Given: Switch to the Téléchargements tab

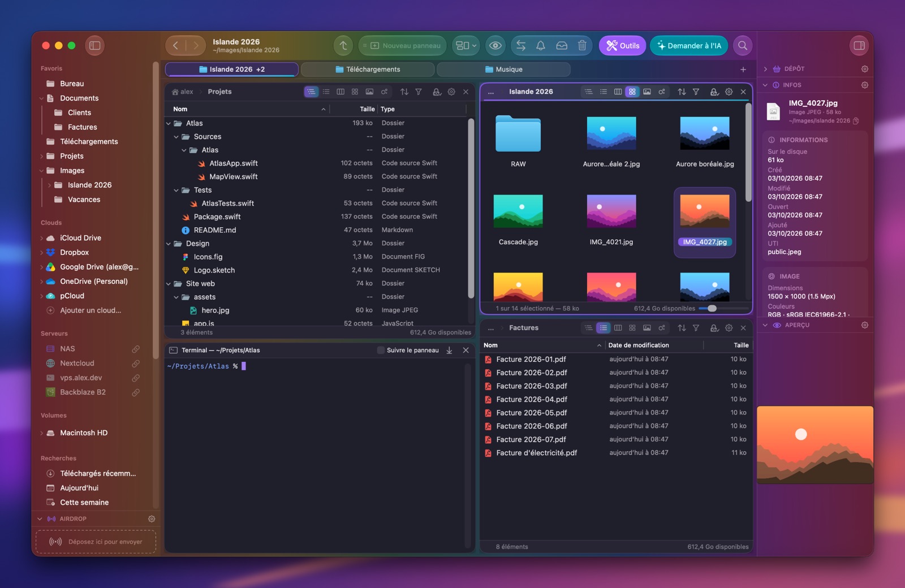Looking at the screenshot, I should pos(368,70).
